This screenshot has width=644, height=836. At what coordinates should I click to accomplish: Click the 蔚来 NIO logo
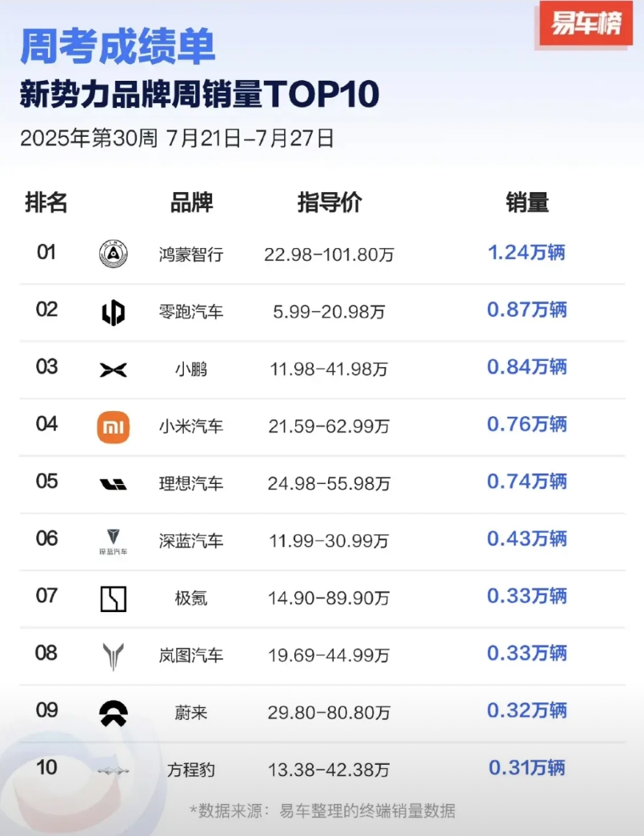click(114, 714)
